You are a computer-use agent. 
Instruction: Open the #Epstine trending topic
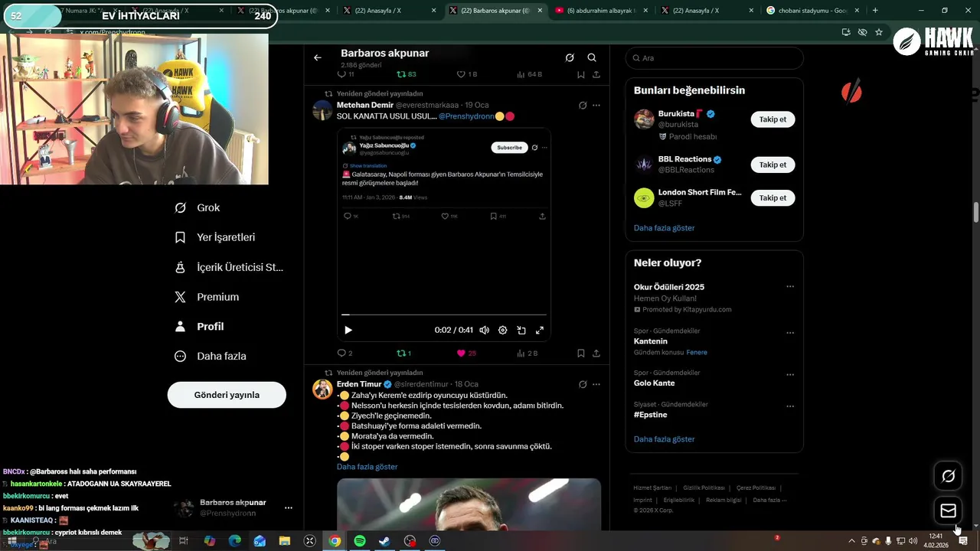pyautogui.click(x=650, y=415)
